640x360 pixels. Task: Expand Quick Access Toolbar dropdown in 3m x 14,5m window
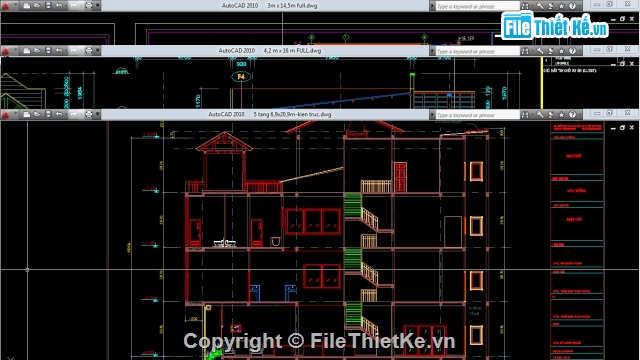(98, 5)
